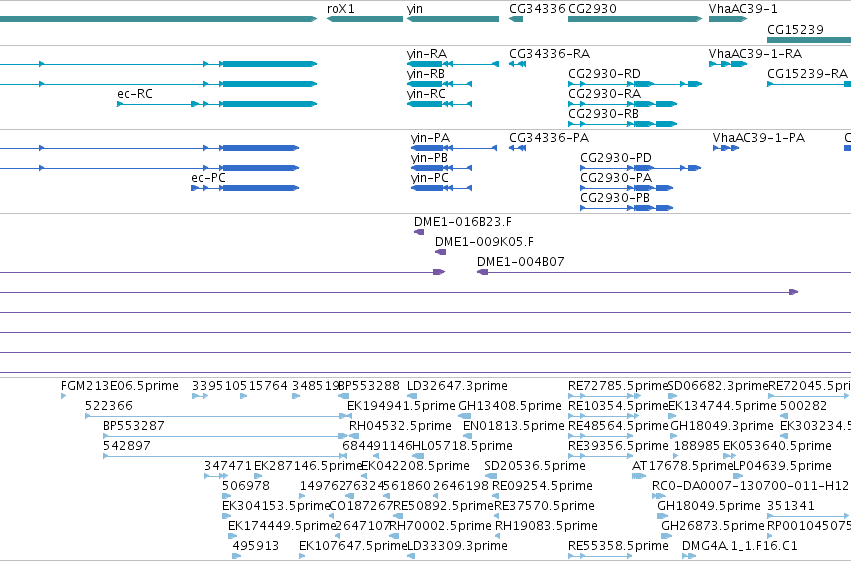Select the EK304153.5prime EST label
The width and height of the screenshot is (851, 561).
coord(276,506)
